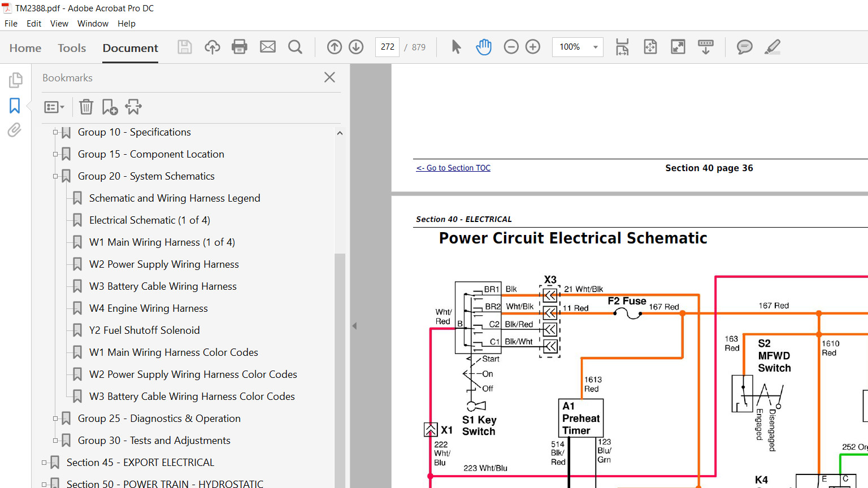
Task: Collapse Group 20 - System Schematics node
Action: [x=55, y=176]
